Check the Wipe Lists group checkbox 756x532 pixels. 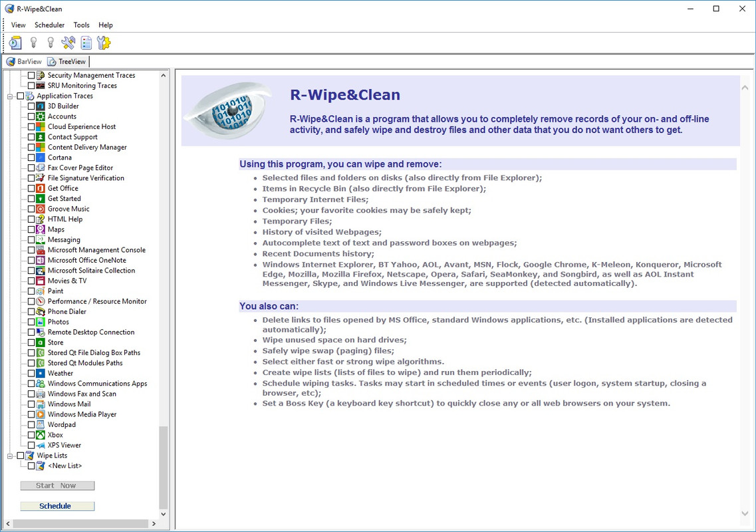coord(20,456)
